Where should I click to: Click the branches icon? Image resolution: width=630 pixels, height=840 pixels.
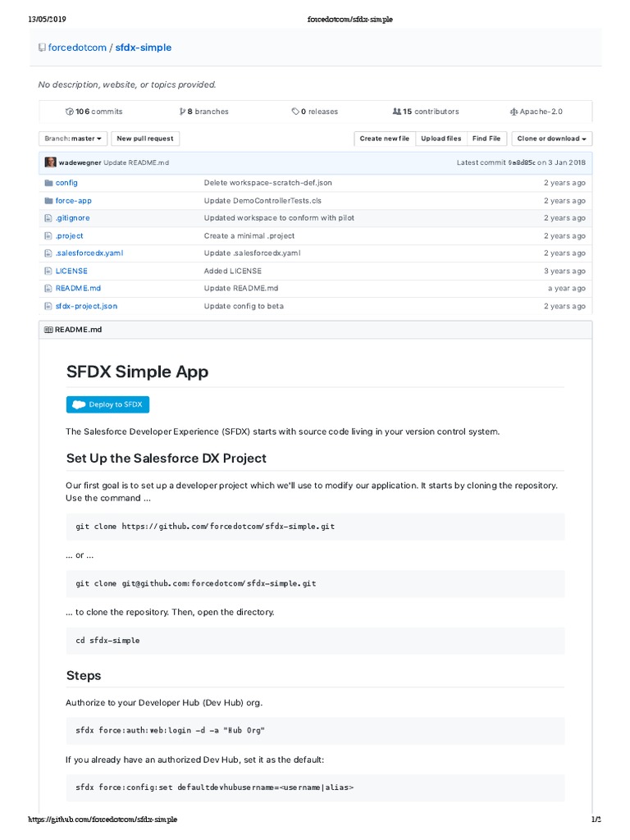[x=182, y=112]
